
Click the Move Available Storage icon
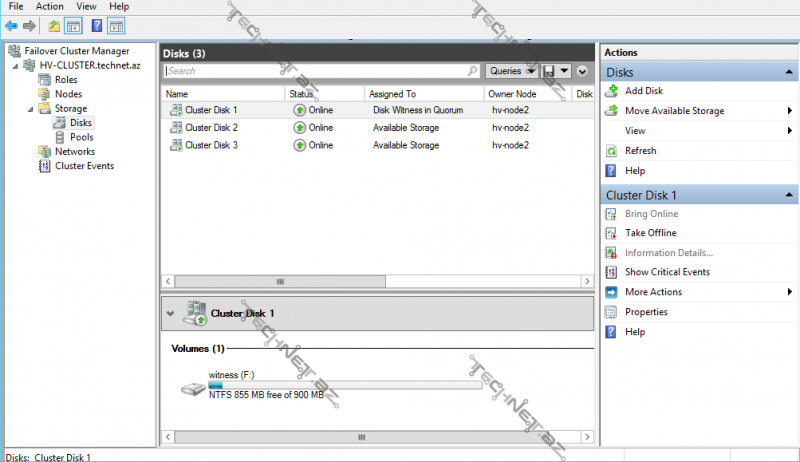click(x=611, y=111)
